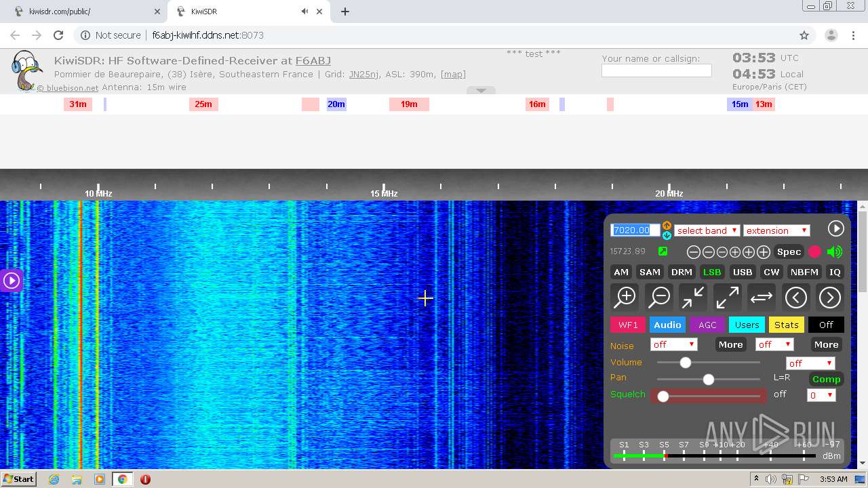This screenshot has height=488, width=868.
Task: Click the first More button after Noise
Action: pos(730,344)
